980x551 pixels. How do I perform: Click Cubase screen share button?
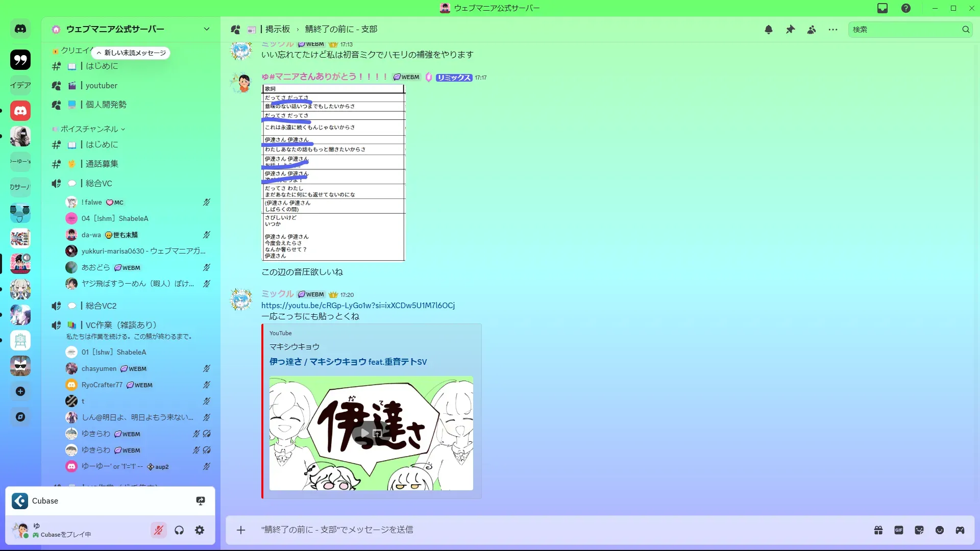[201, 500]
